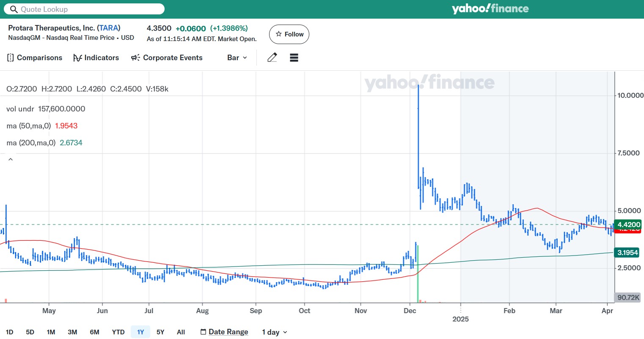Click the 1.9543 red MA value
This screenshot has width=644, height=339.
click(66, 126)
